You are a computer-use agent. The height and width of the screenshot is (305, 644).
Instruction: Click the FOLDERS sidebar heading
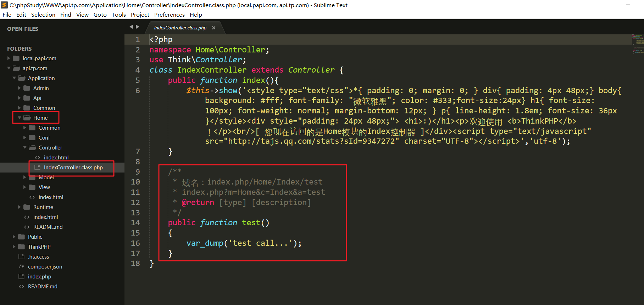tap(19, 49)
